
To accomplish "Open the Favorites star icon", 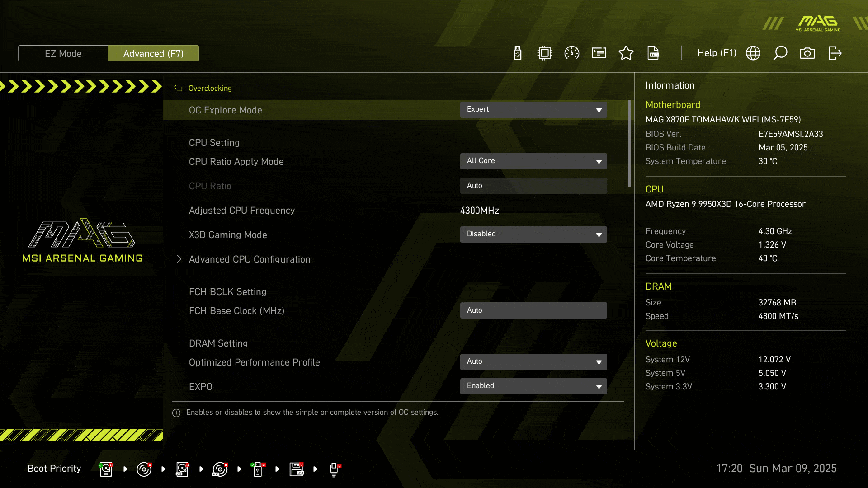I will (626, 53).
